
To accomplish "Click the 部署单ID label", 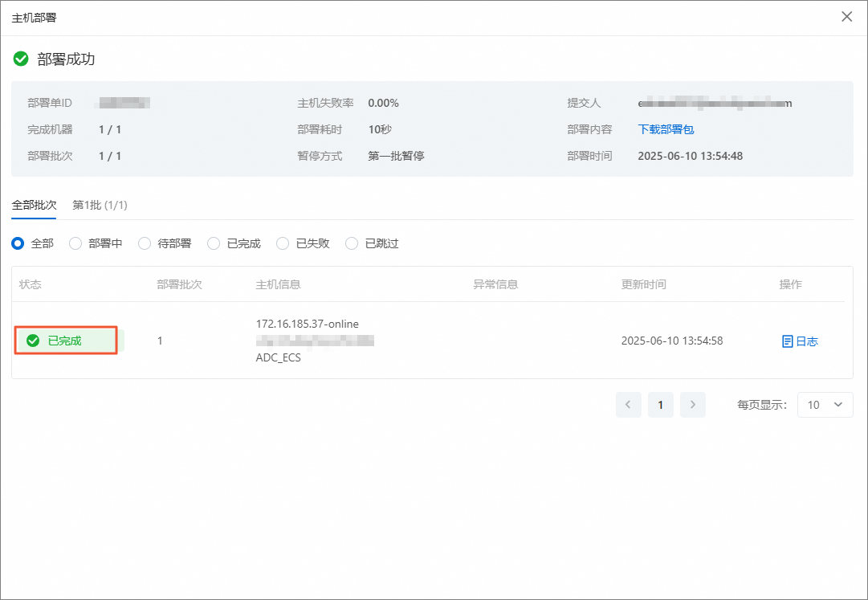I will pyautogui.click(x=50, y=103).
